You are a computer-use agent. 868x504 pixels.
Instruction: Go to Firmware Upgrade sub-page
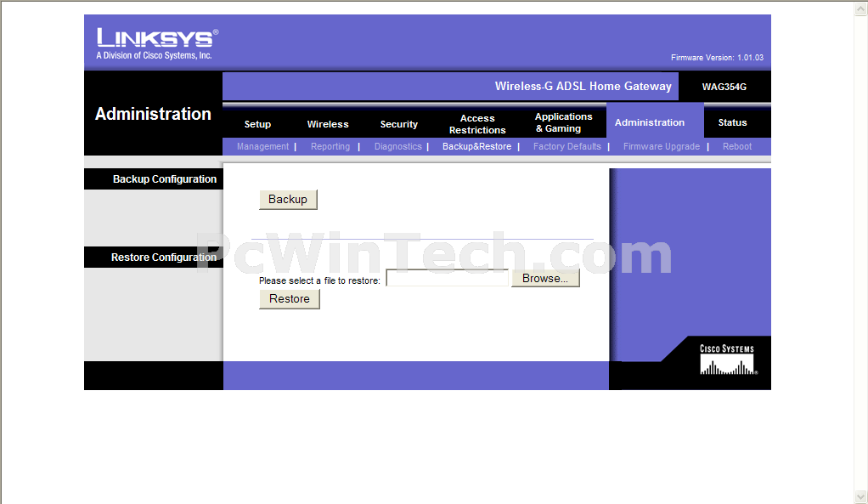click(x=662, y=146)
